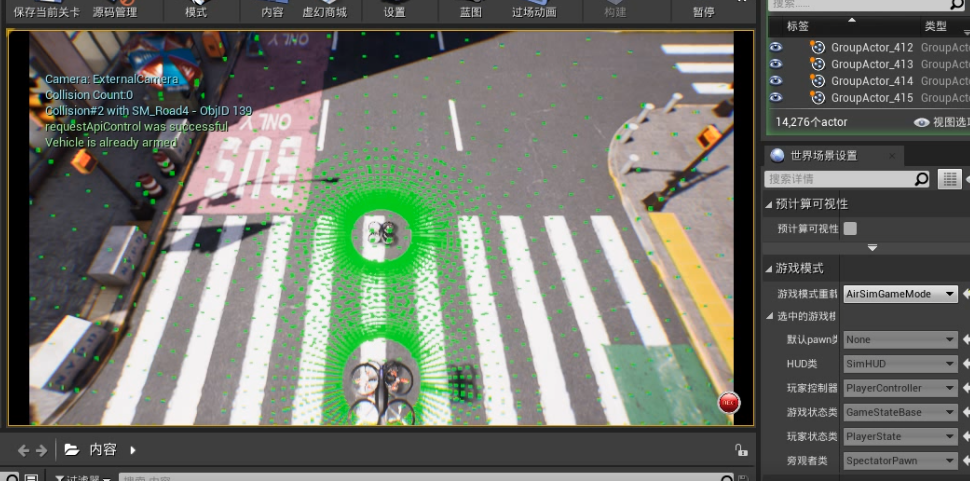
Task: Open the 内容 toolbar button
Action: pos(272,11)
